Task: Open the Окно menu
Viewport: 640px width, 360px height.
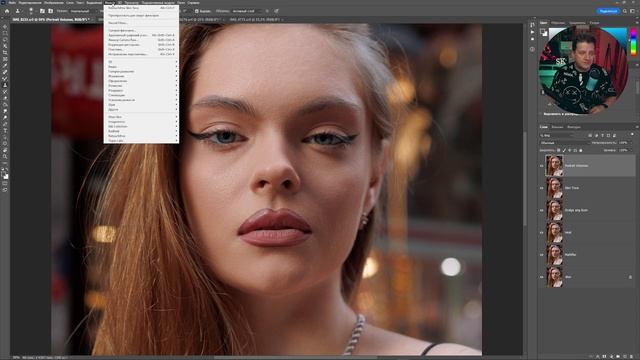Action: (x=181, y=2)
